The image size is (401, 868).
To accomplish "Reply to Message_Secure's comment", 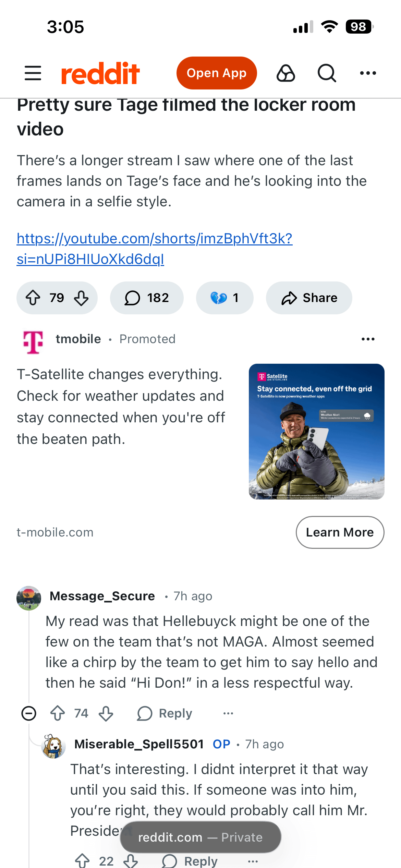I will (x=165, y=713).
